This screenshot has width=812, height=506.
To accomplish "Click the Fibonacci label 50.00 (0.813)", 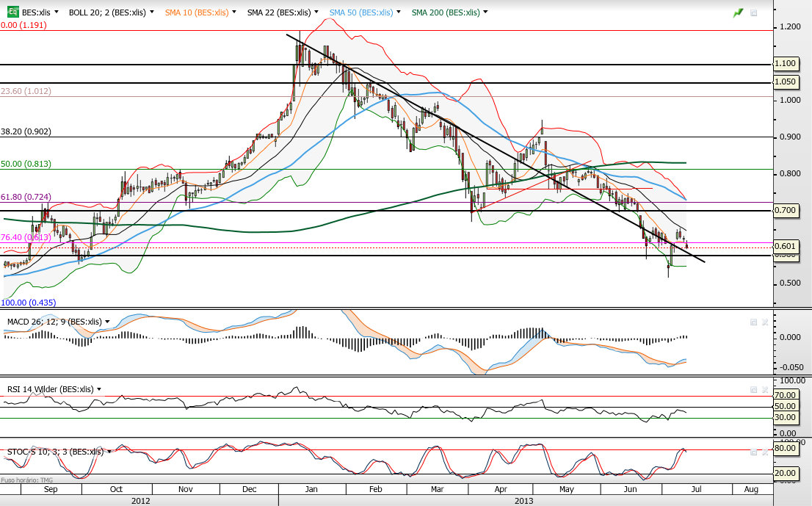I will [26, 164].
